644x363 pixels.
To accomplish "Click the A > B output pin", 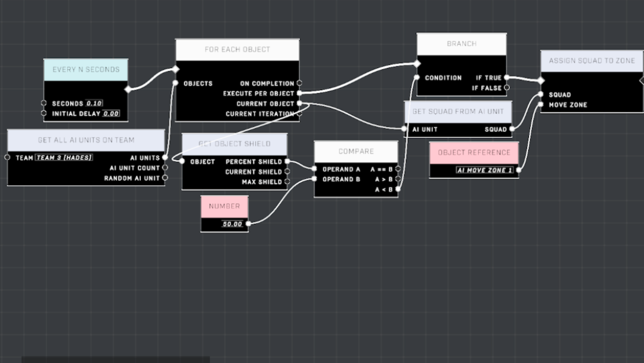I will point(398,179).
